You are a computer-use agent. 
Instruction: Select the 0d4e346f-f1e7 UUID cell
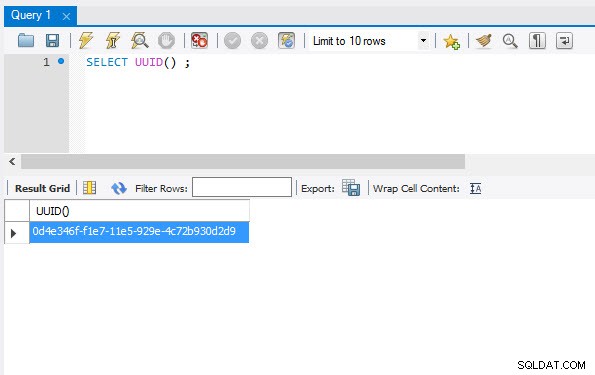[139, 232]
